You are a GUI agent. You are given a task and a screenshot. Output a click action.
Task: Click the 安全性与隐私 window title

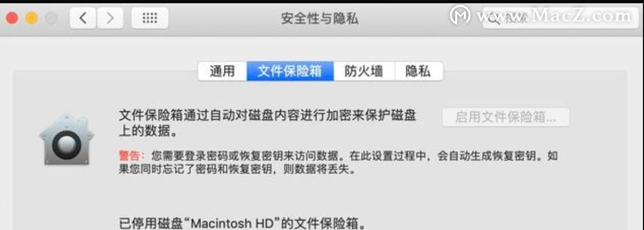coord(319,18)
